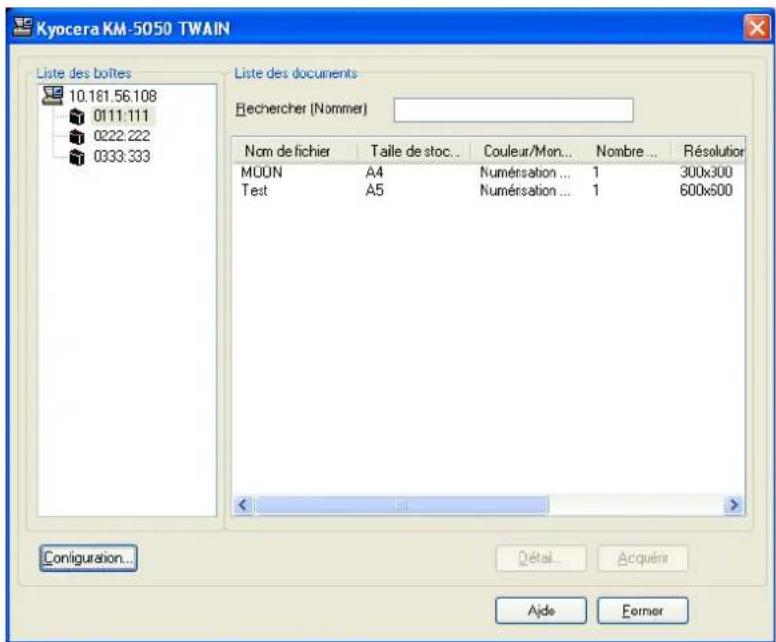Open the Configuration... dialog
The height and width of the screenshot is (642, 776).
click(88, 558)
